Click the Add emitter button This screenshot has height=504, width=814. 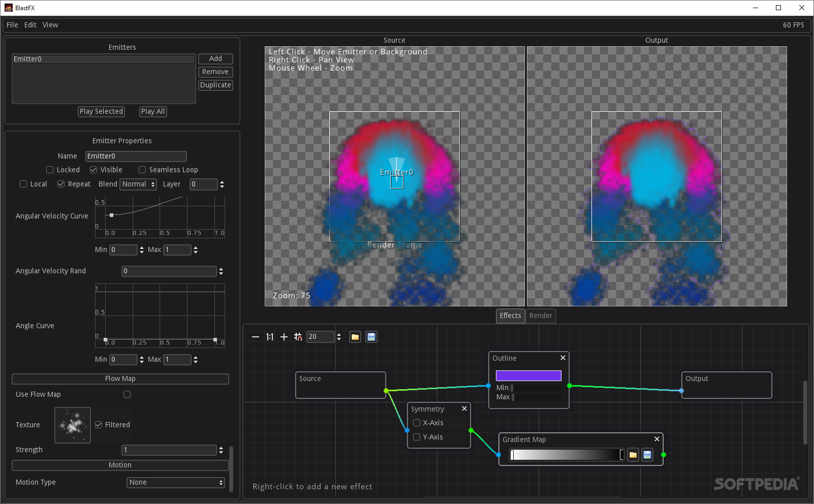coord(215,59)
